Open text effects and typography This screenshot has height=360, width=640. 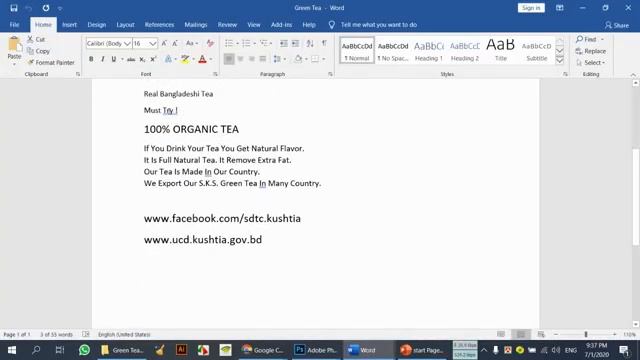(168, 60)
